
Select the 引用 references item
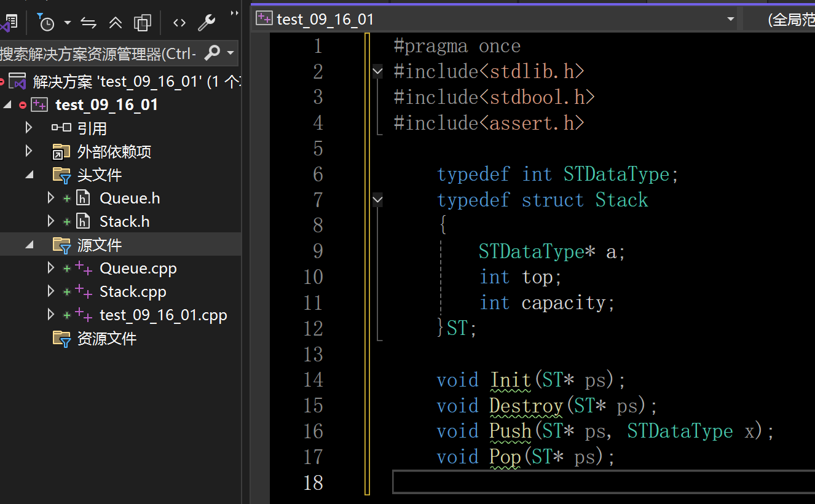point(92,128)
